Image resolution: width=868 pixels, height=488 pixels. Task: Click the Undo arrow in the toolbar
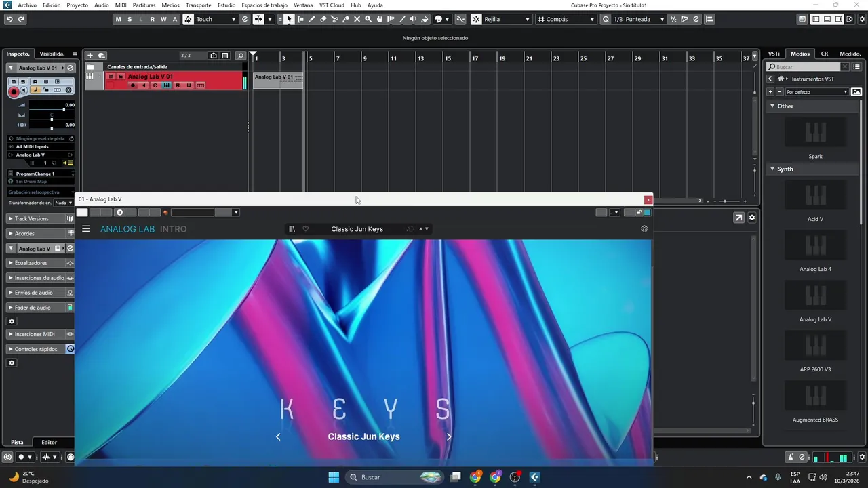pyautogui.click(x=9, y=19)
